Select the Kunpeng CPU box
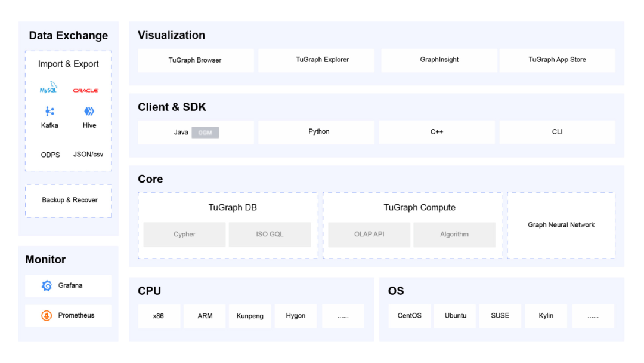644x363 pixels. 250,316
